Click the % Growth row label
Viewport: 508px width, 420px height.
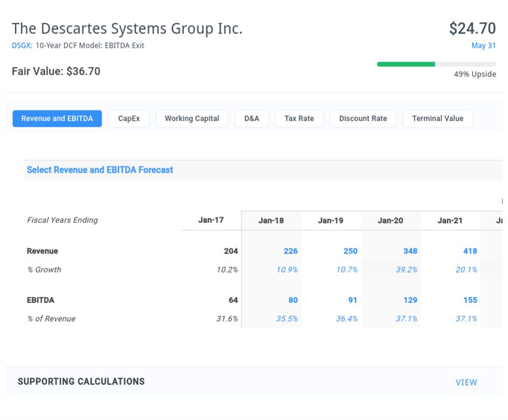pyautogui.click(x=44, y=269)
